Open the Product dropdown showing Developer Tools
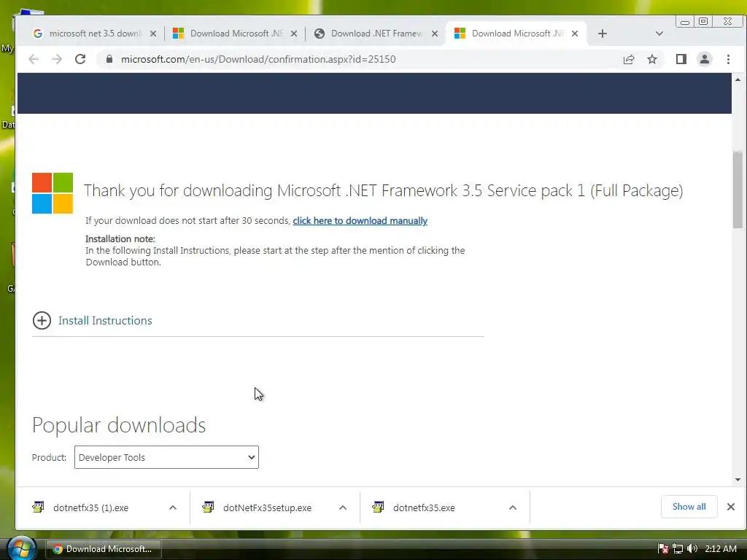The image size is (747, 560). pyautogui.click(x=166, y=457)
